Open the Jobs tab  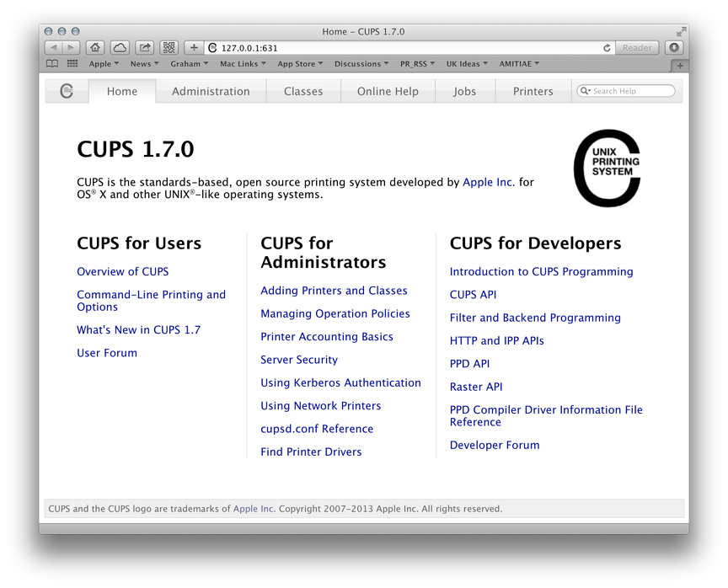[465, 92]
